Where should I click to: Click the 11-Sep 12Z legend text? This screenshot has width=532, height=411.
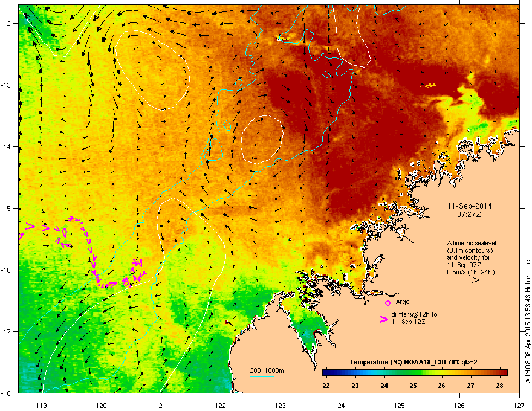(408, 322)
